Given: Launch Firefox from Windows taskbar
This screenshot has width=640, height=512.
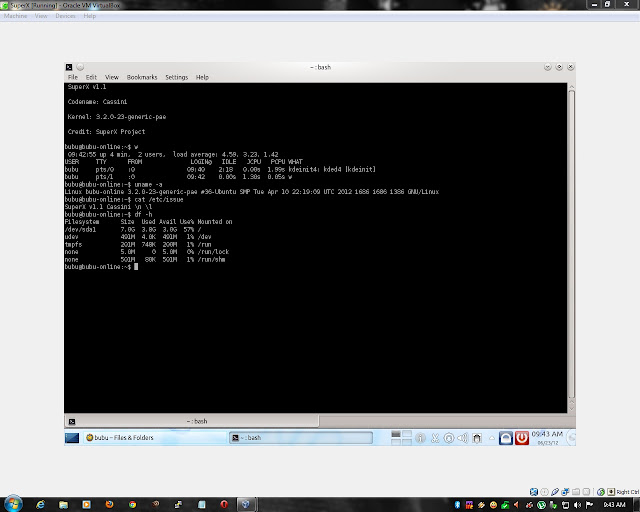Looking at the screenshot, I should pos(109,504).
